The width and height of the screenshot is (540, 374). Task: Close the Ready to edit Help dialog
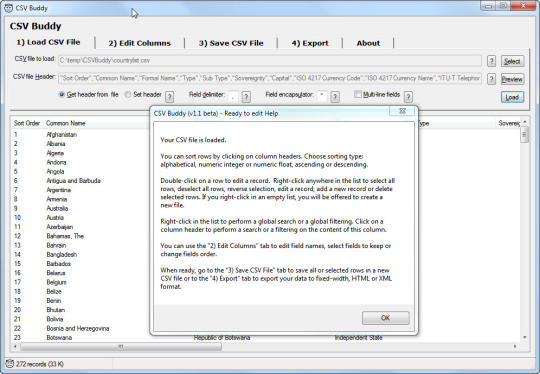pyautogui.click(x=402, y=111)
